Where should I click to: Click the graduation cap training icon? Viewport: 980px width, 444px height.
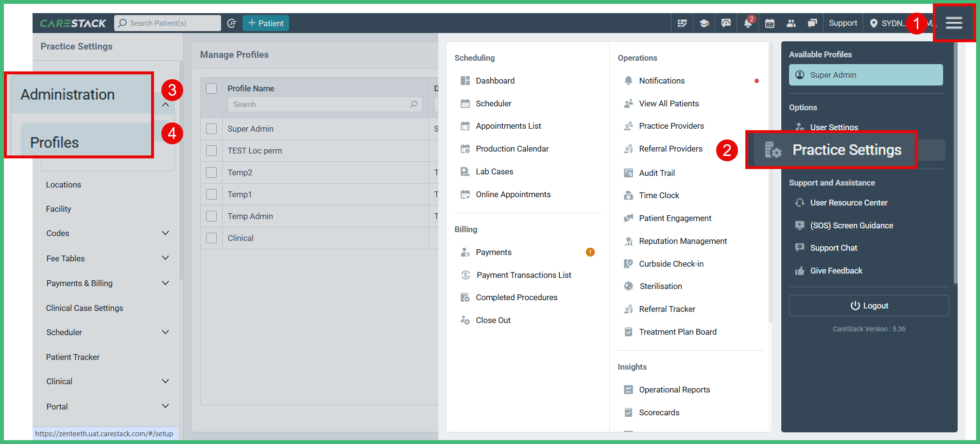tap(704, 23)
